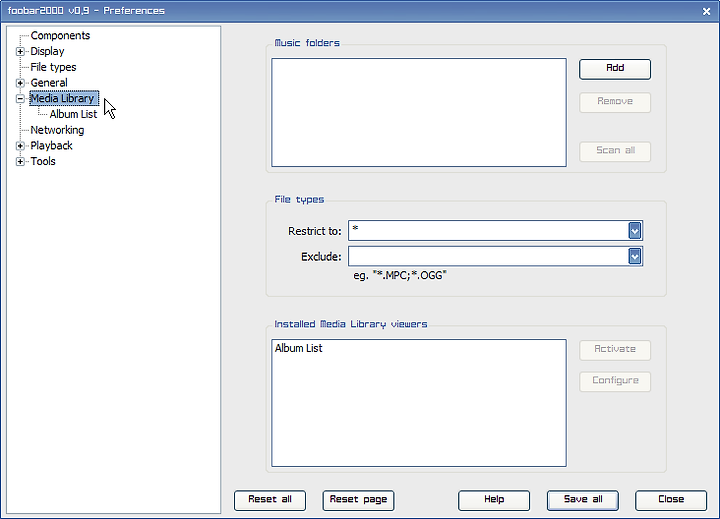Select Display in the preferences tree
The height and width of the screenshot is (519, 720).
coord(47,51)
